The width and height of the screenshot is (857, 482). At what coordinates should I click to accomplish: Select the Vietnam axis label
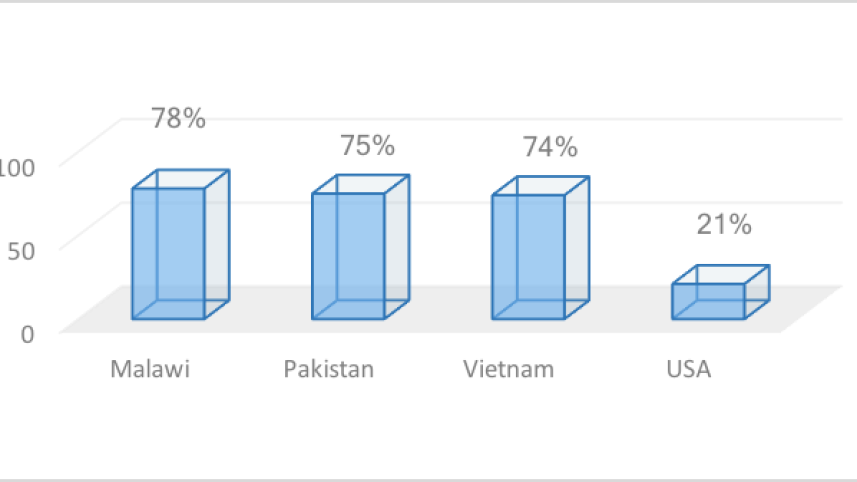[509, 369]
